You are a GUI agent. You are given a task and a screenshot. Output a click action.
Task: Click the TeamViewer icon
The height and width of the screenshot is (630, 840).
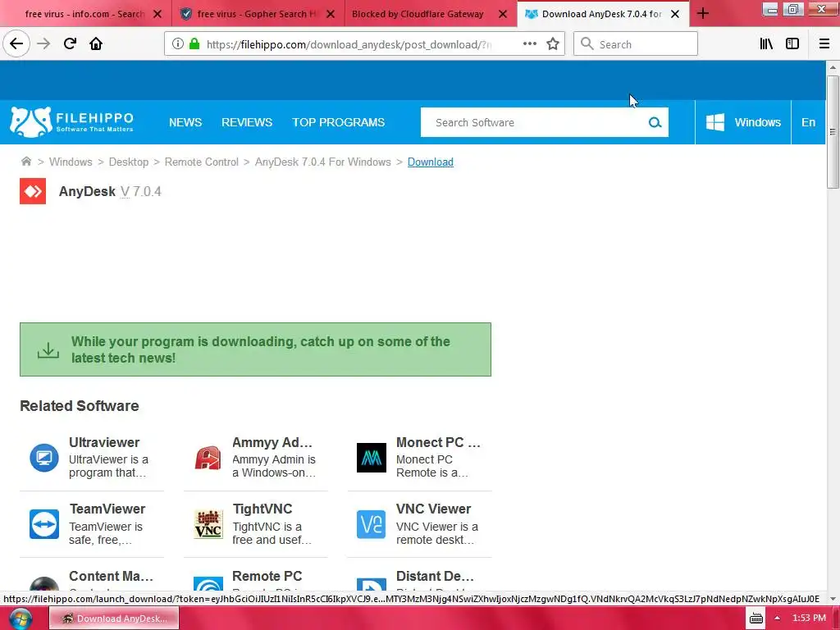(44, 524)
